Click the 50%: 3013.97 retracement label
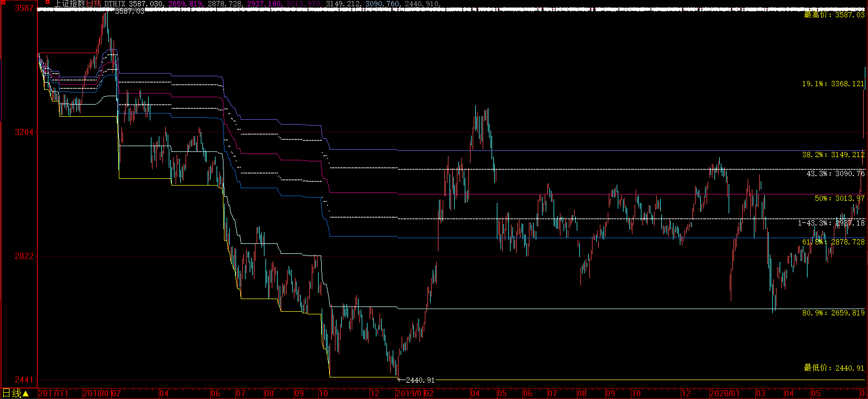Image resolution: width=868 pixels, height=399 pixels. click(x=839, y=198)
